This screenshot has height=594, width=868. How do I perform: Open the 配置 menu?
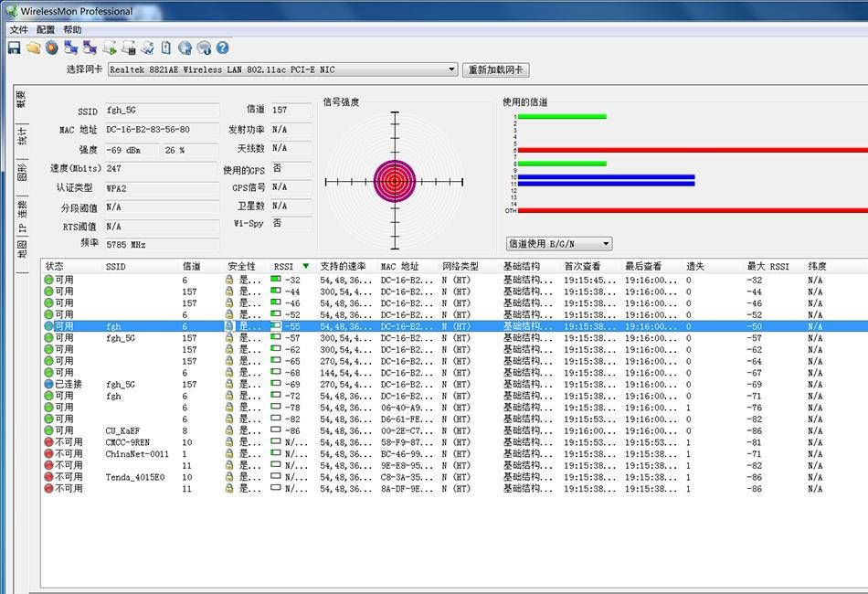46,30
